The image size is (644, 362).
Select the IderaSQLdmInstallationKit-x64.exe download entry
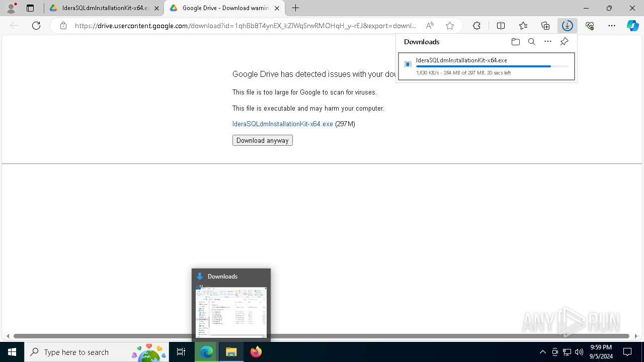click(x=487, y=66)
